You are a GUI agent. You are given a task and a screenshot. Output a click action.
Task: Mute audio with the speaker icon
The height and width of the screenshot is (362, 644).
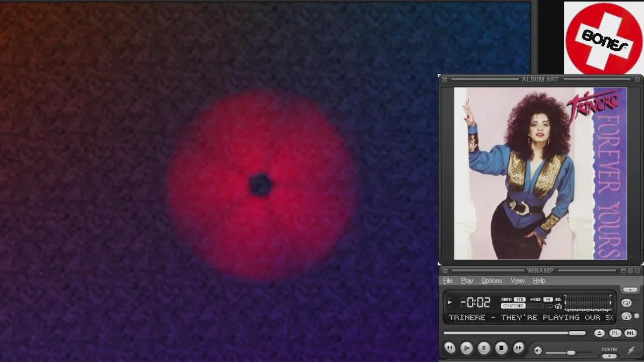pos(538,350)
